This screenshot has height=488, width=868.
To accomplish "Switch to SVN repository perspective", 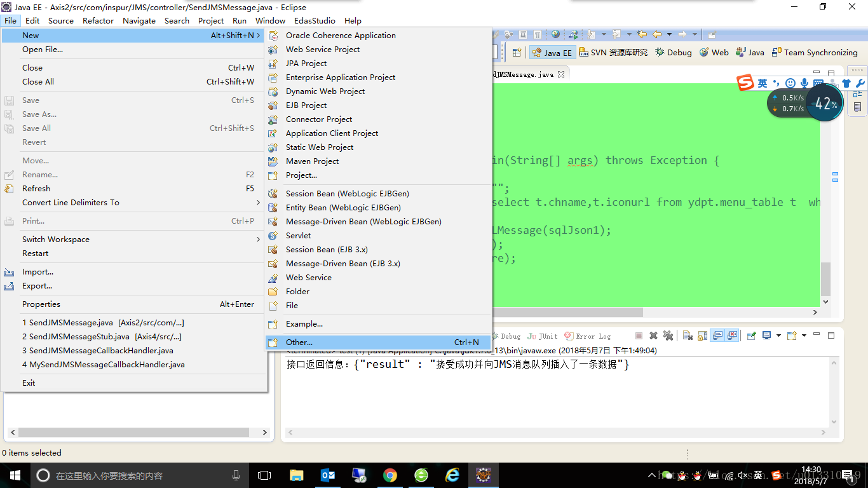I will (x=613, y=53).
